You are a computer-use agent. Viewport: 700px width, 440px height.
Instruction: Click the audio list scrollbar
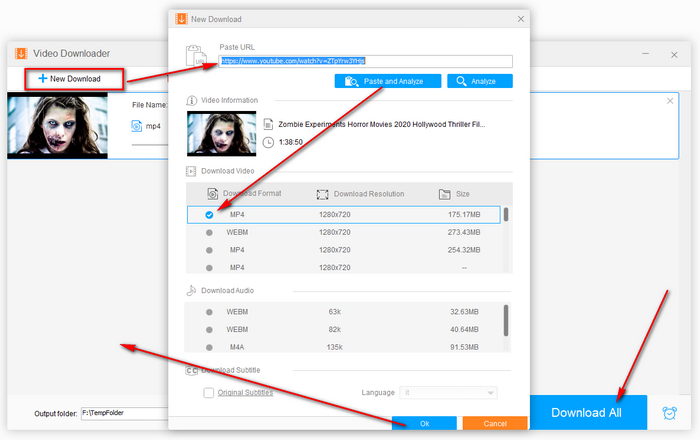tap(506, 320)
